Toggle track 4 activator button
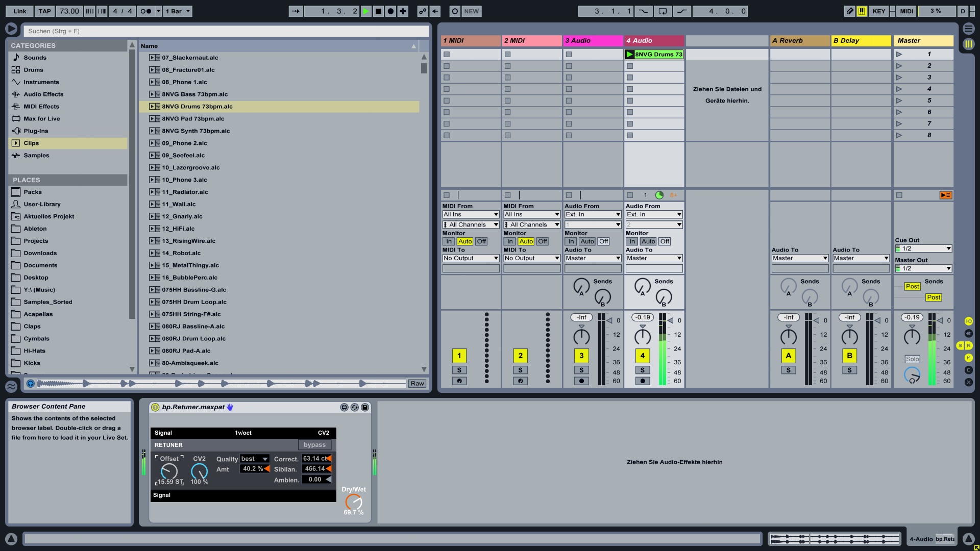 (x=642, y=356)
